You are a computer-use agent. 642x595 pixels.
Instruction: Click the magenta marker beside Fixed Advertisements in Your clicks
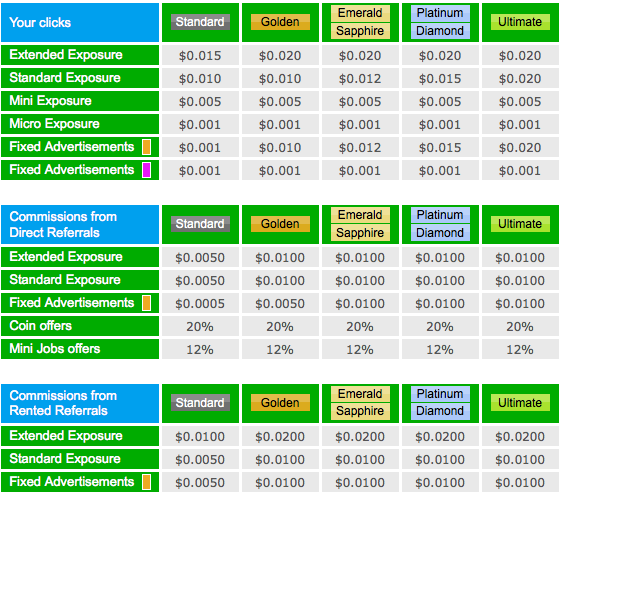pyautogui.click(x=147, y=170)
